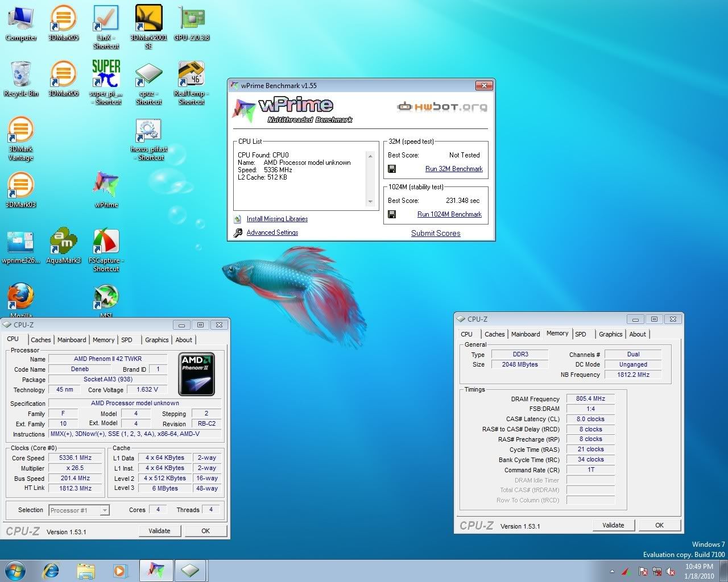Image resolution: width=728 pixels, height=582 pixels.
Task: Open the Computer desktop icon
Action: (20, 23)
